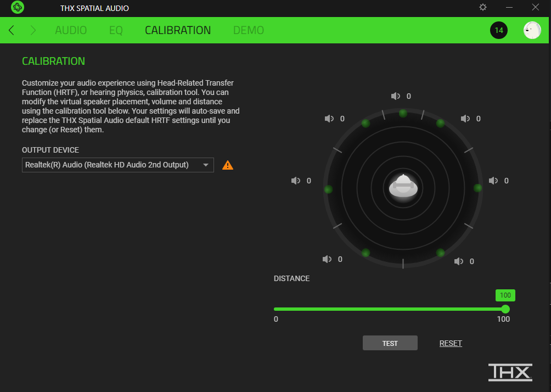Click the side left speaker volume icon
The image size is (551, 392).
tap(295, 181)
